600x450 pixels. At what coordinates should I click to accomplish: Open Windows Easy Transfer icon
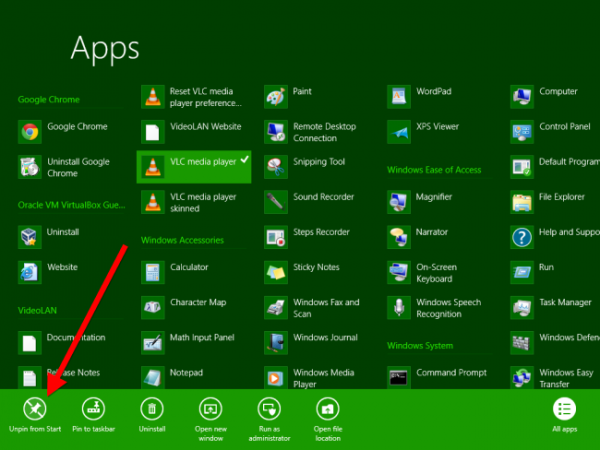[522, 378]
